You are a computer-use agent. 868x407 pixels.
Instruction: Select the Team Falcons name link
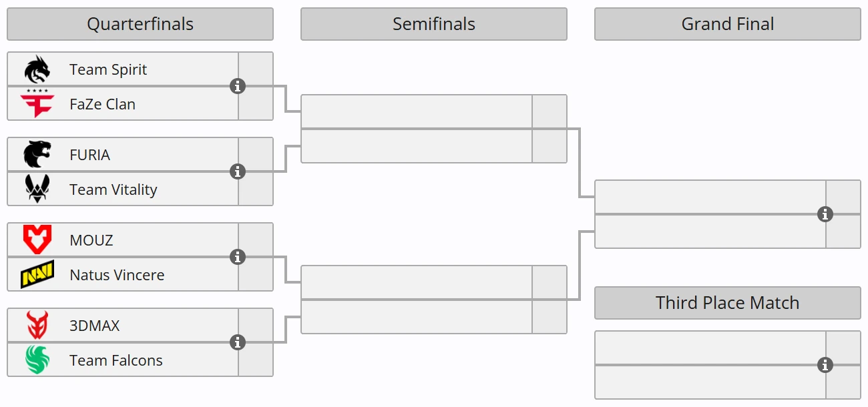point(116,360)
